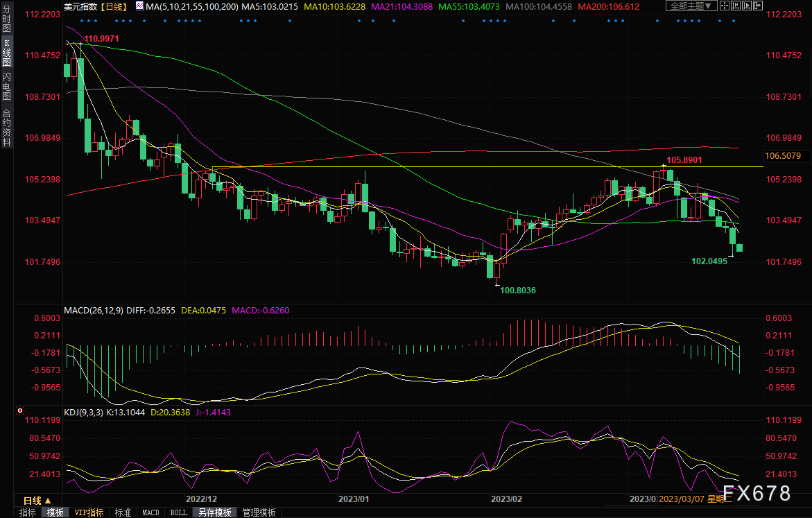This screenshot has height=518, width=812.
Task: Click the K:13.1044 value
Action: pyautogui.click(x=126, y=413)
